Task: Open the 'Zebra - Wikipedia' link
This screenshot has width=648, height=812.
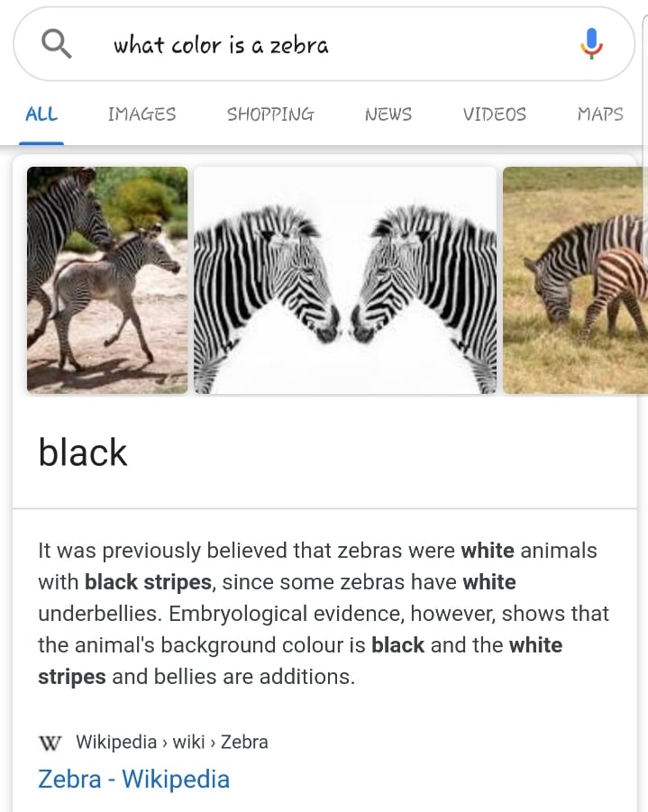Action: (x=133, y=779)
